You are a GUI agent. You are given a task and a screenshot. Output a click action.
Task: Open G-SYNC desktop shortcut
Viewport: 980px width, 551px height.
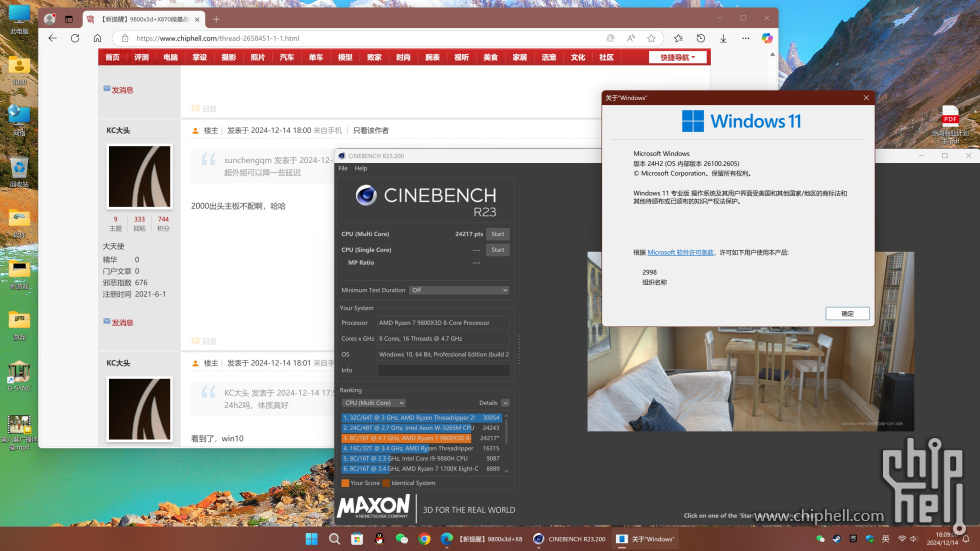click(19, 376)
